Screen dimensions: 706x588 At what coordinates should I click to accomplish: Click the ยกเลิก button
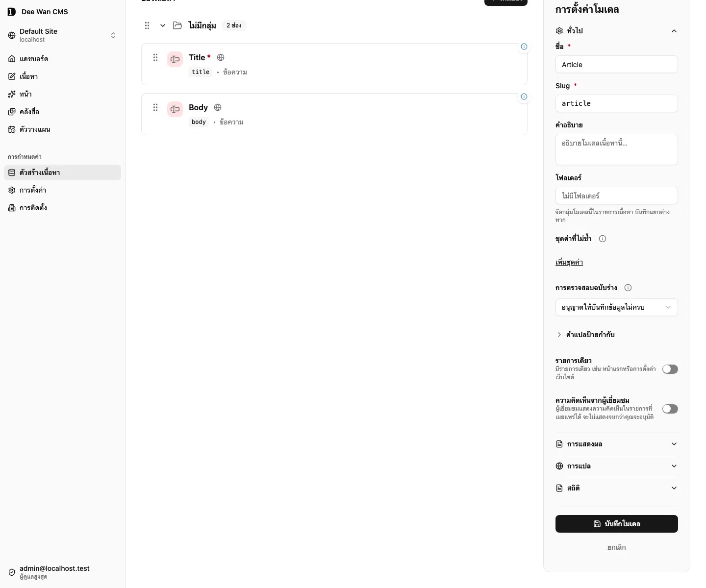click(617, 547)
